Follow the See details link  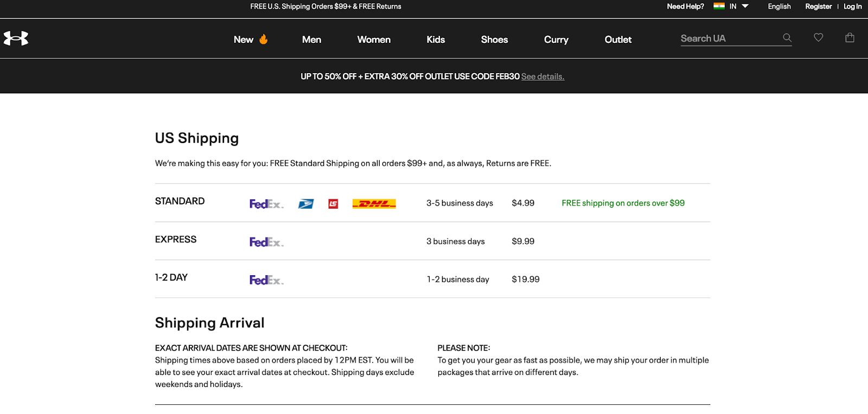[x=542, y=76]
